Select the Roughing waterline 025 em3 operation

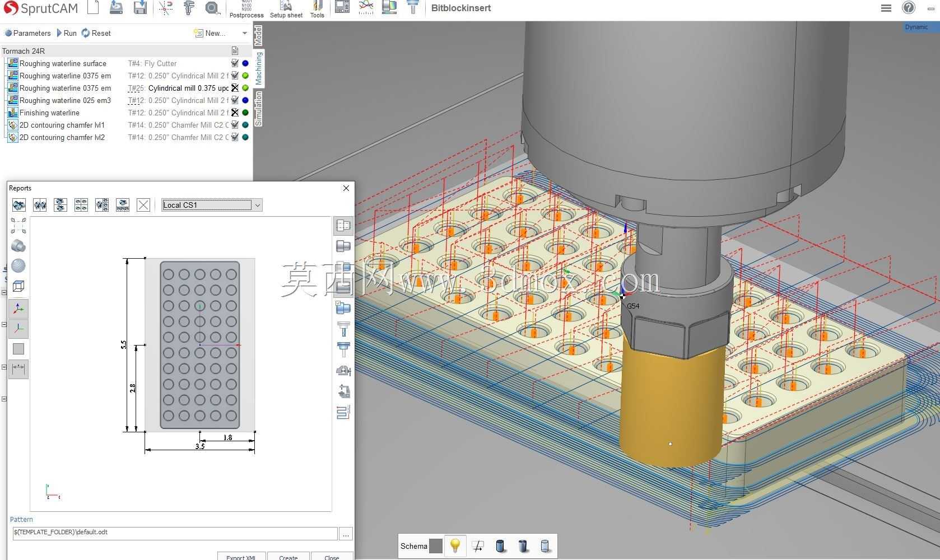click(x=65, y=100)
